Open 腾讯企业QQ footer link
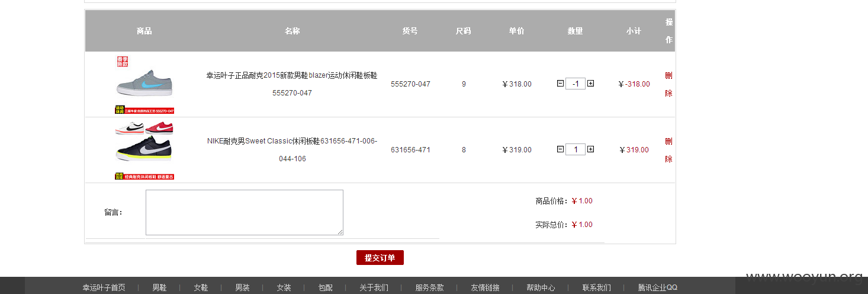 [x=657, y=287]
